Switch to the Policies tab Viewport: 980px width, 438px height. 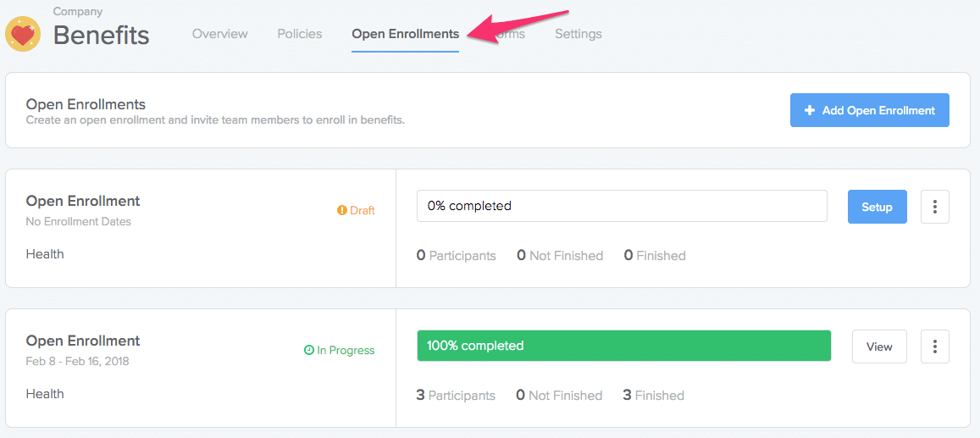point(300,34)
